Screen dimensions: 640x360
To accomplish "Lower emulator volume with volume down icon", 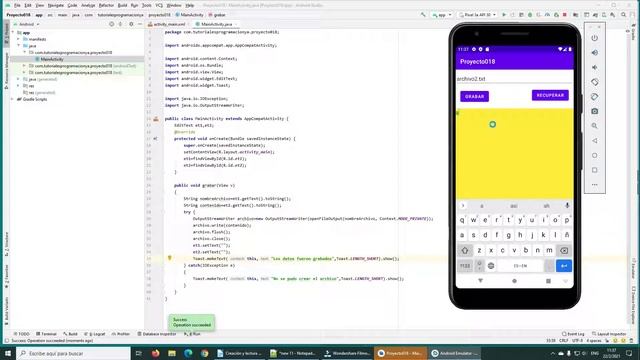I will pyautogui.click(x=595, y=67).
